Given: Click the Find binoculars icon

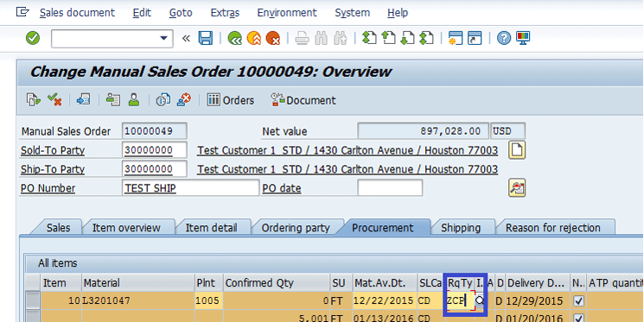Looking at the screenshot, I should click(322, 38).
